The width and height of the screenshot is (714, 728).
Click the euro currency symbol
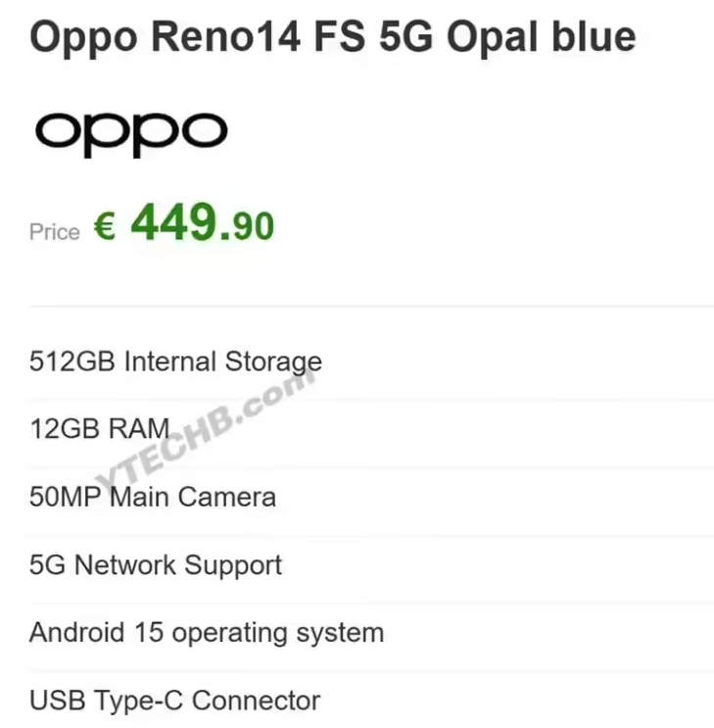pyautogui.click(x=105, y=226)
